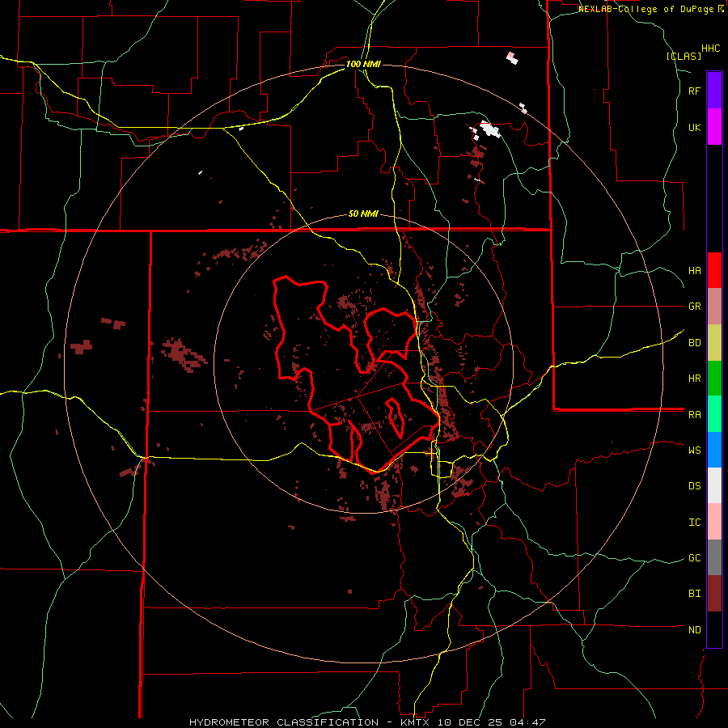Click the HYDROMETEOR CLASSIFICATION caption
Viewport: 728px width, 728px height.
pos(284,722)
